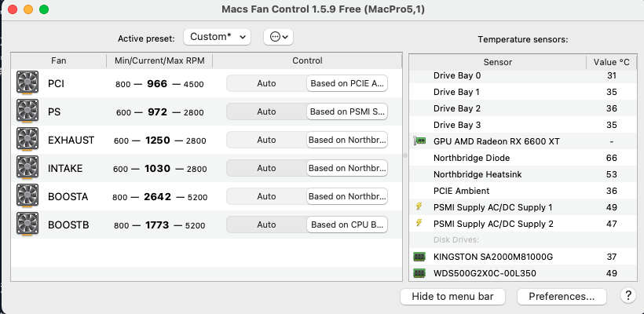Viewport: 644px width, 314px height.
Task: Click the Sensor column header
Action: coord(497,61)
